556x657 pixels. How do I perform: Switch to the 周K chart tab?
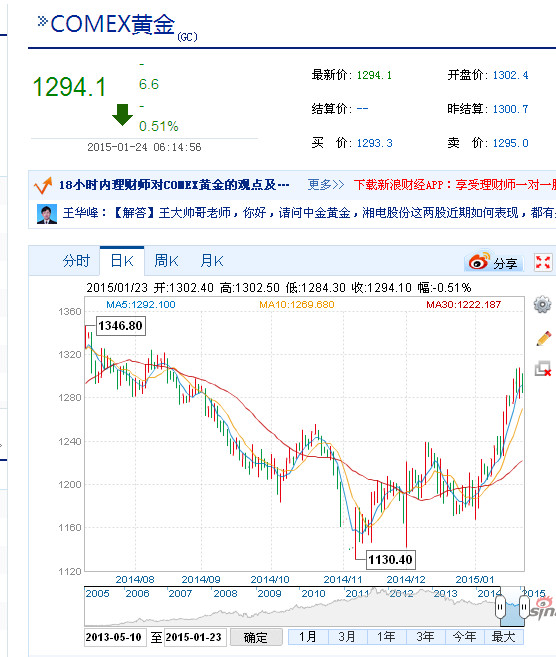tap(166, 261)
